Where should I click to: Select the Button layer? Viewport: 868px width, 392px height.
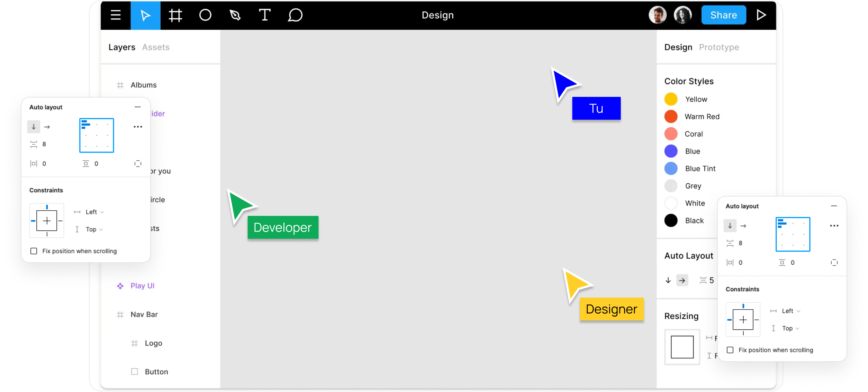point(156,372)
